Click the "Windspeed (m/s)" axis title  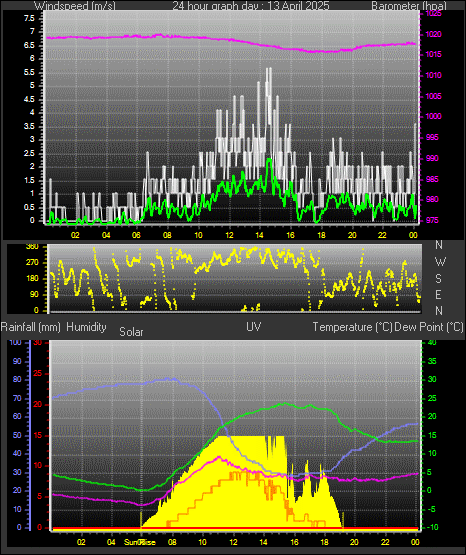(75, 6)
